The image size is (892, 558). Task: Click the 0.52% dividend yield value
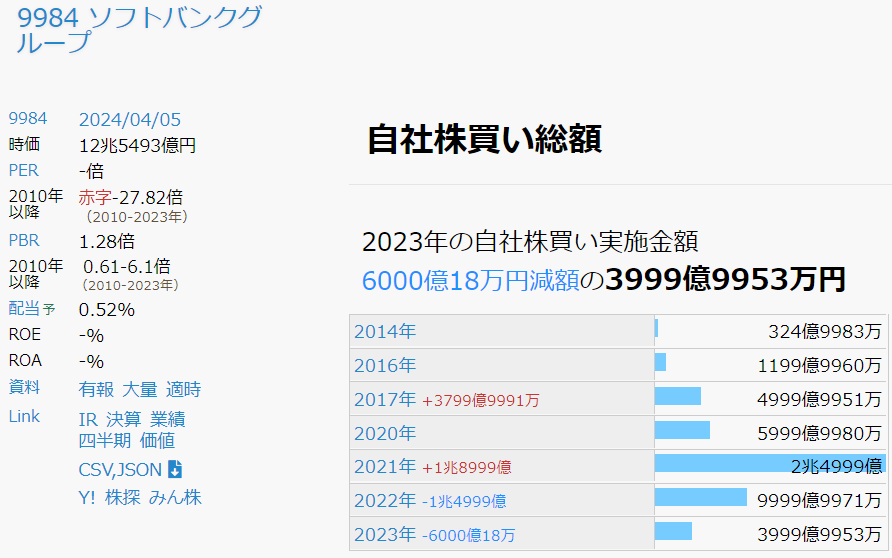tap(107, 309)
